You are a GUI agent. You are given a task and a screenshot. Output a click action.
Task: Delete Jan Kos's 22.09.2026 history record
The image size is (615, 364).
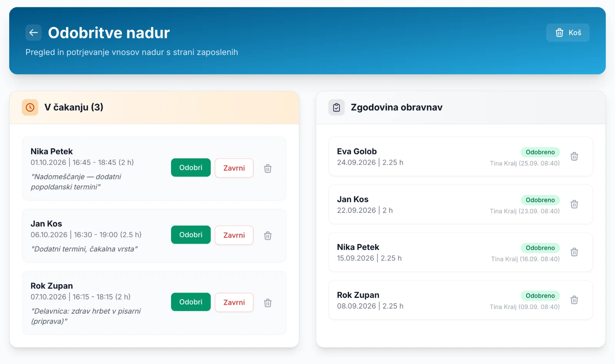[574, 204]
